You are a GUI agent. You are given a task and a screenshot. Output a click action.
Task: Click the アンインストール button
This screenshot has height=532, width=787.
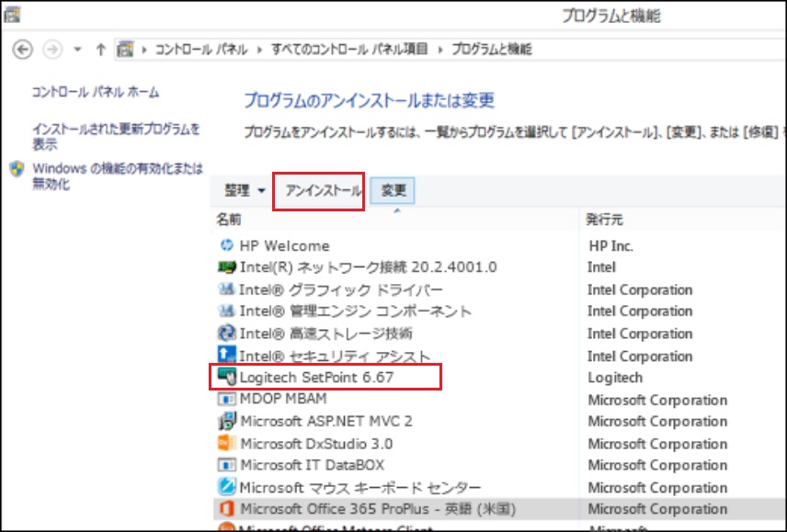323,190
